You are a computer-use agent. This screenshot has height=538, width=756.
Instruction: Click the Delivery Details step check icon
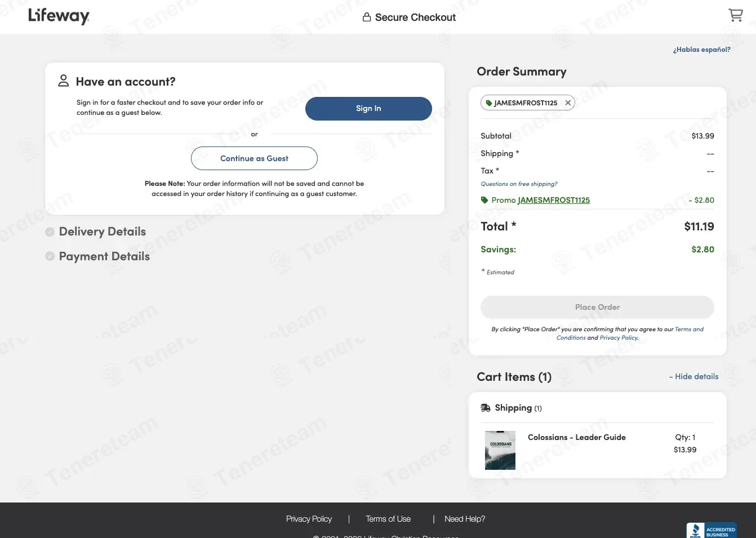tap(50, 232)
